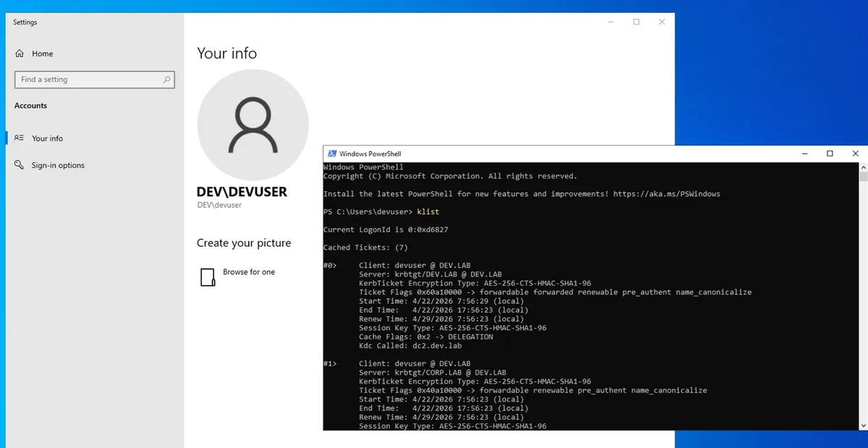The height and width of the screenshot is (448, 868).
Task: Open the PowerShell window icon menu
Action: [332, 153]
